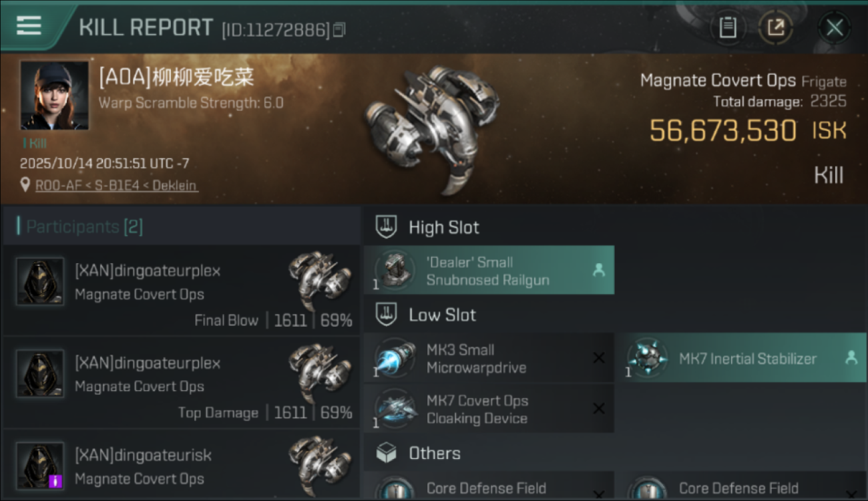Open the hamburger menu
This screenshot has height=501, width=868.
(29, 26)
